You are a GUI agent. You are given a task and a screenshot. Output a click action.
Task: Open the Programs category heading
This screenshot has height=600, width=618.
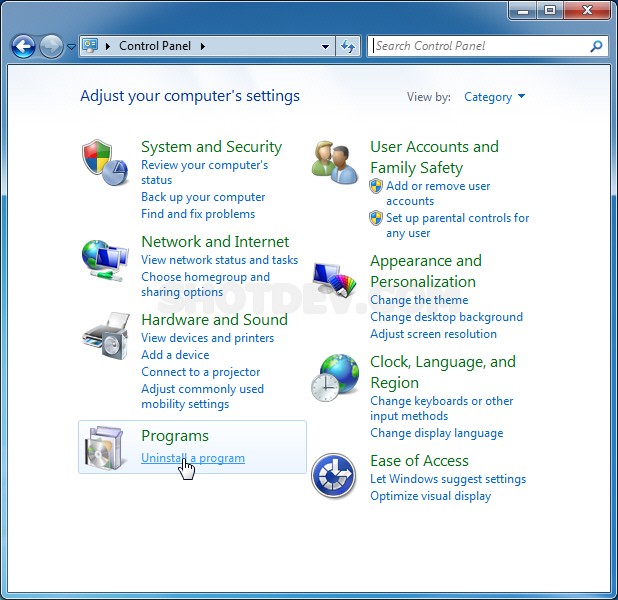click(175, 436)
